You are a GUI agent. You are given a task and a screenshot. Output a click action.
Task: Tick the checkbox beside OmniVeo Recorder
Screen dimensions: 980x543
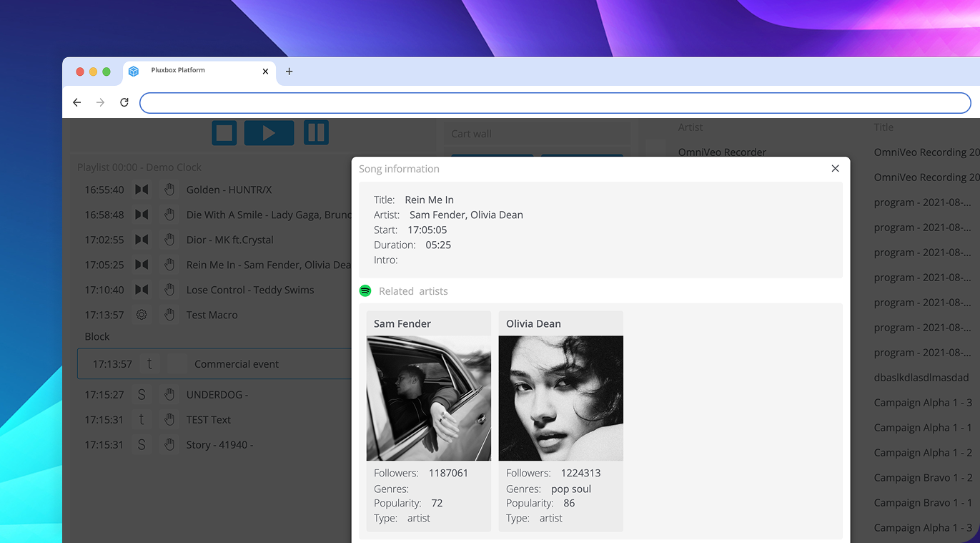(655, 149)
